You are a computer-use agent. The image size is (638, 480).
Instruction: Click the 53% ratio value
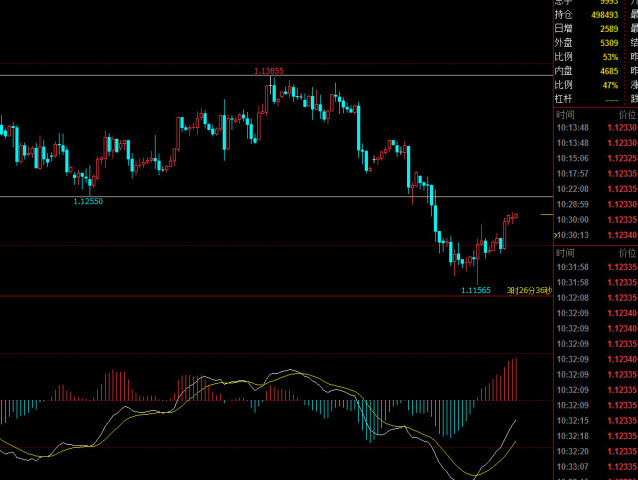(611, 57)
